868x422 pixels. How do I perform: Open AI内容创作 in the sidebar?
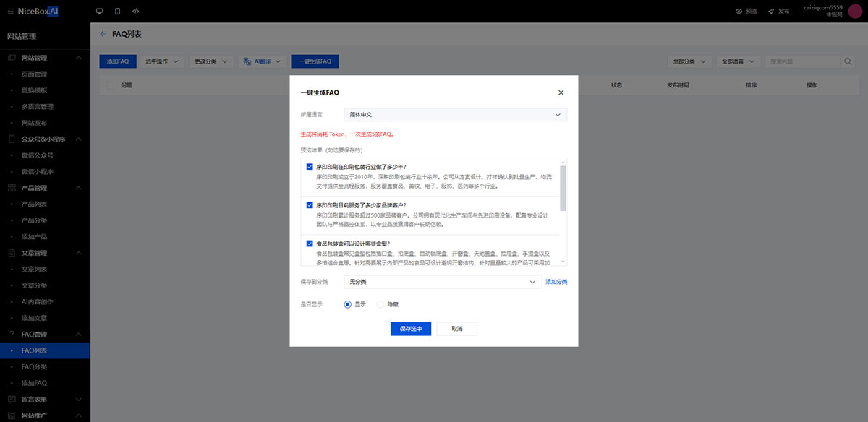pos(38,302)
